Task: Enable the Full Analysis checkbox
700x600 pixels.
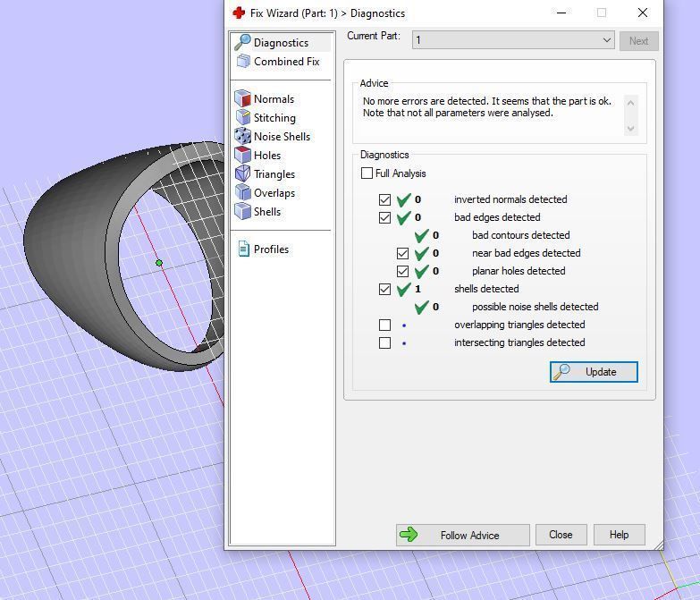Action: [367, 173]
